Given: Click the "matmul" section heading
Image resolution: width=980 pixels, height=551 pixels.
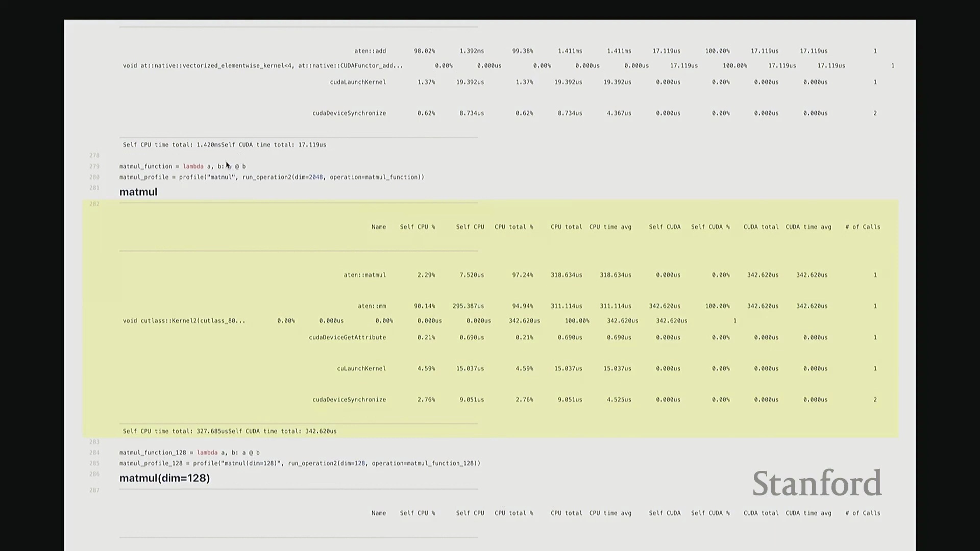Looking at the screenshot, I should [x=138, y=192].
